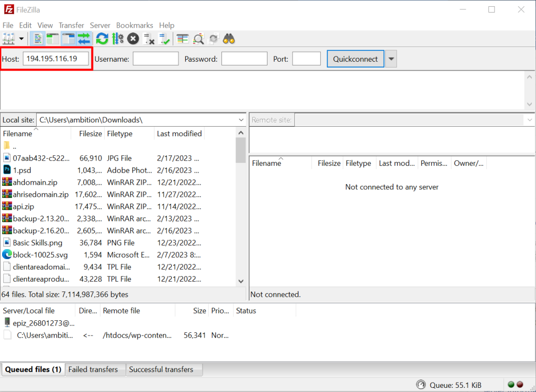
Task: Click the red activity indicator light
Action: point(520,385)
